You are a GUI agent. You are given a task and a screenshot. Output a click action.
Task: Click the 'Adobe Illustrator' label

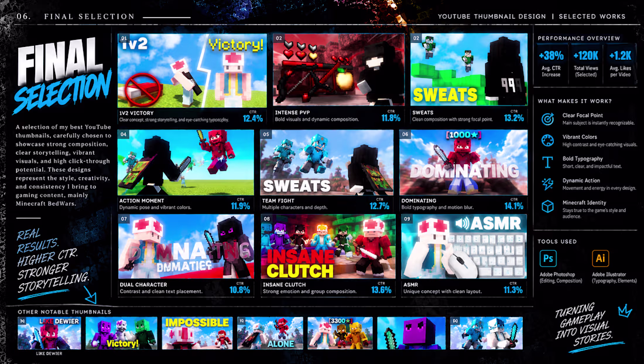click(x=609, y=274)
